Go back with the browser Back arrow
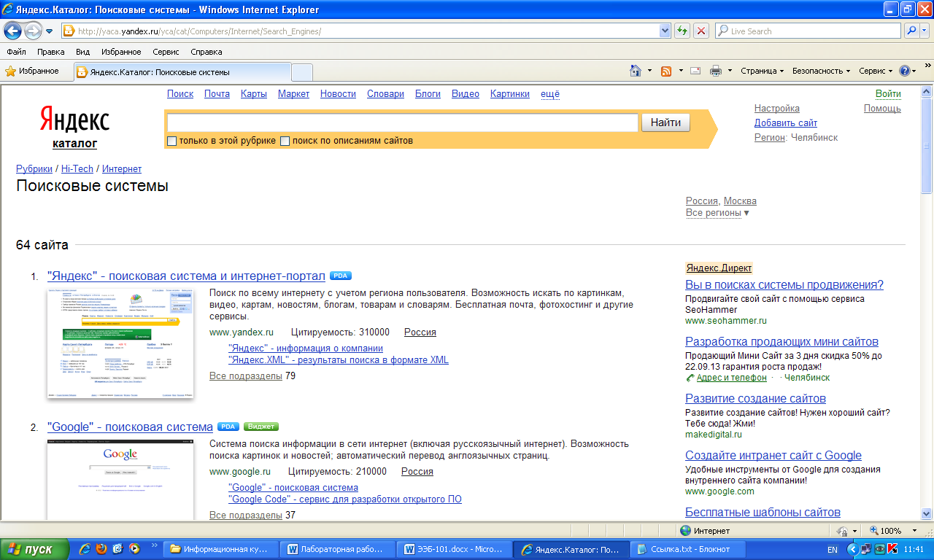Viewport: 934px width, 560px height. point(12,31)
